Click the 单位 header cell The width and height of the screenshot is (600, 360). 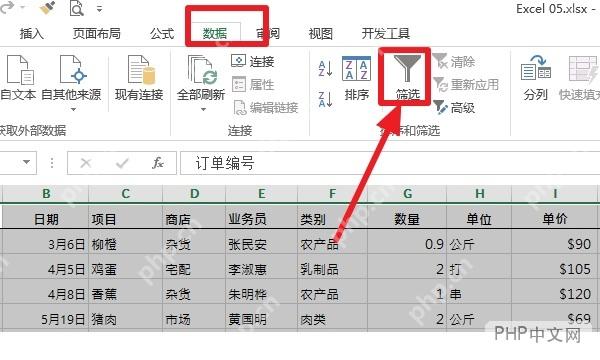479,218
